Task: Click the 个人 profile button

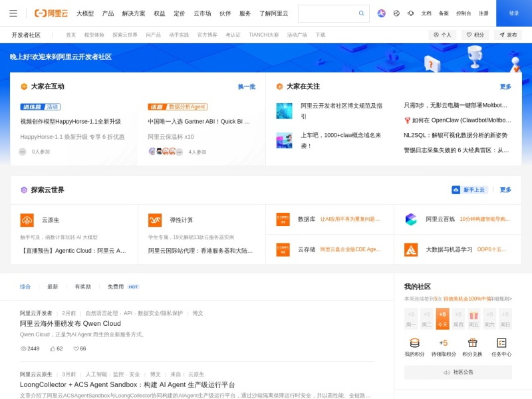Action: (442, 35)
